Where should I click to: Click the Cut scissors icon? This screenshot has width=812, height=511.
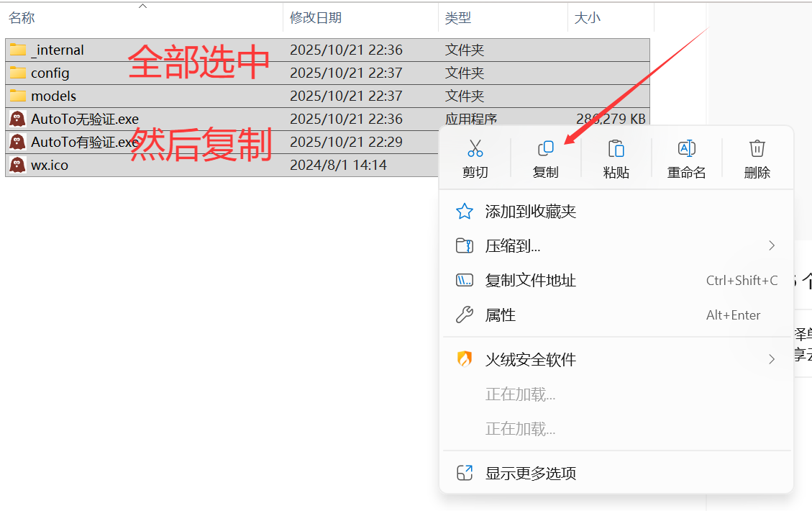475,149
